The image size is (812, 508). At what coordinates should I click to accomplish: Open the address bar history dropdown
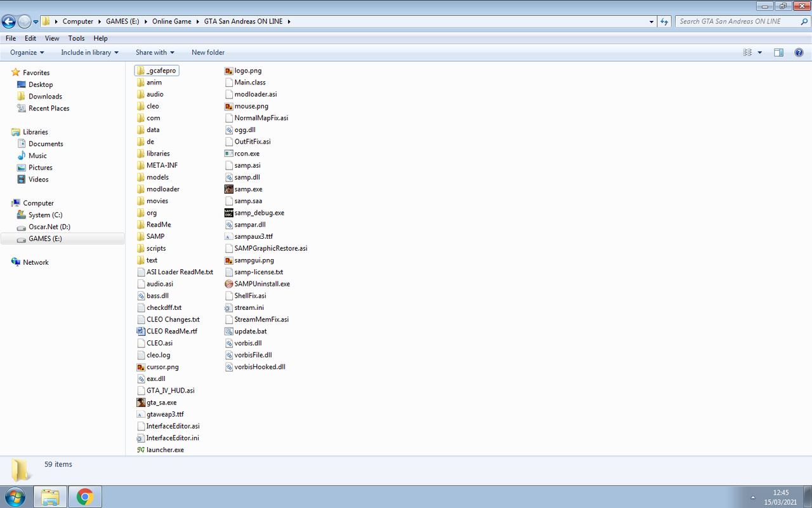coord(652,22)
